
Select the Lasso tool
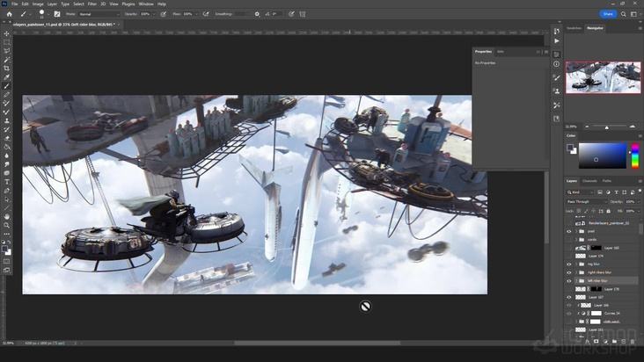point(6,51)
